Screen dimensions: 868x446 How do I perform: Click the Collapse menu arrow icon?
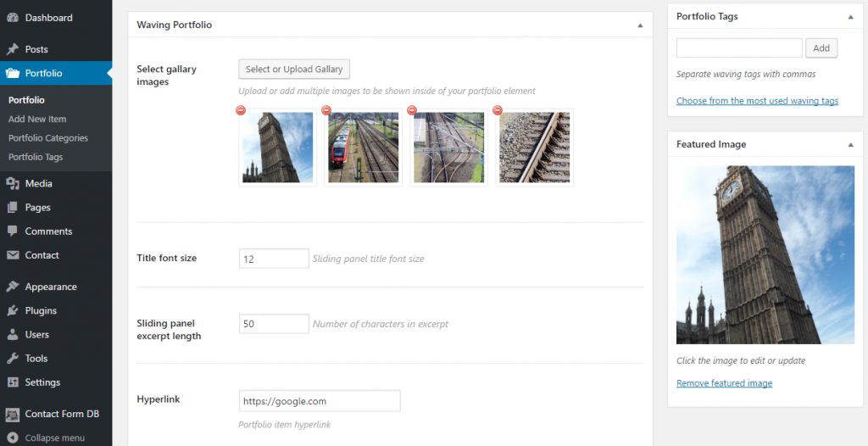click(x=13, y=438)
